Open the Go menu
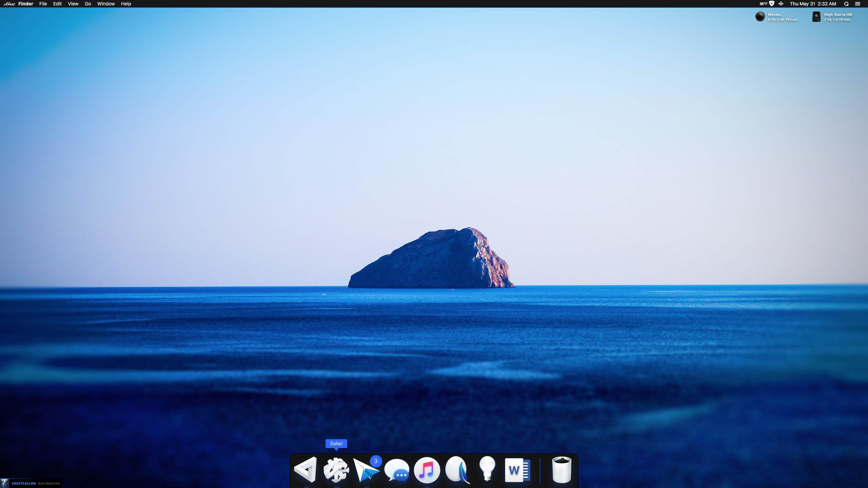868x488 pixels. pos(88,4)
